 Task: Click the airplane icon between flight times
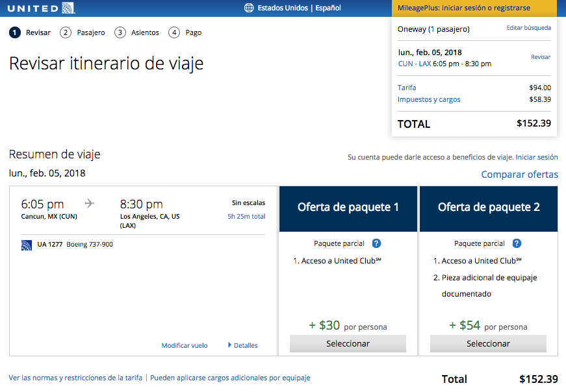click(90, 203)
